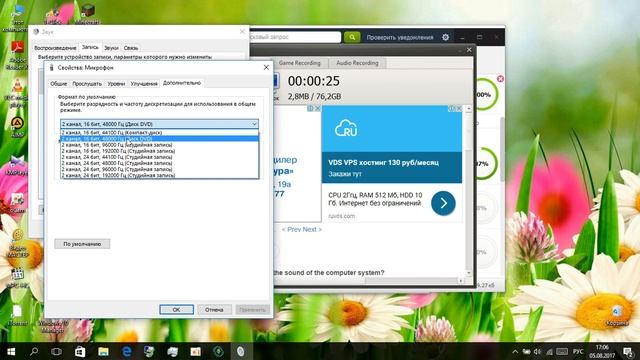
Task: Launch Microsoft Store from the taskbar
Action: tap(80, 351)
